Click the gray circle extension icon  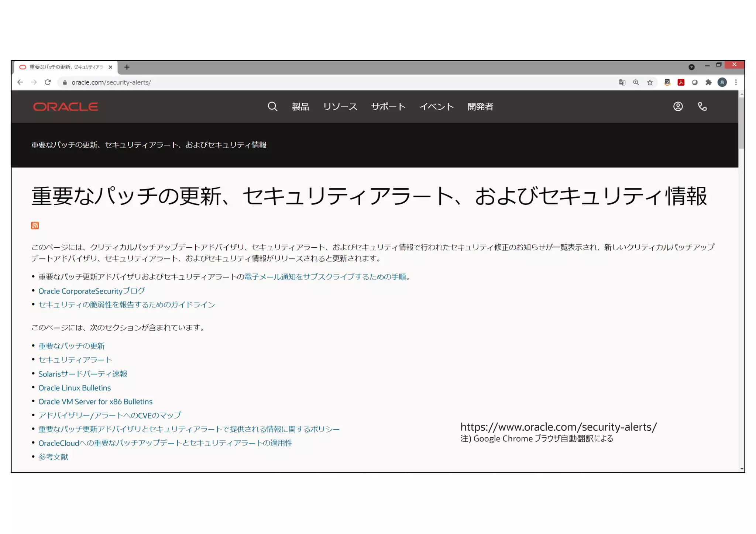click(x=695, y=82)
